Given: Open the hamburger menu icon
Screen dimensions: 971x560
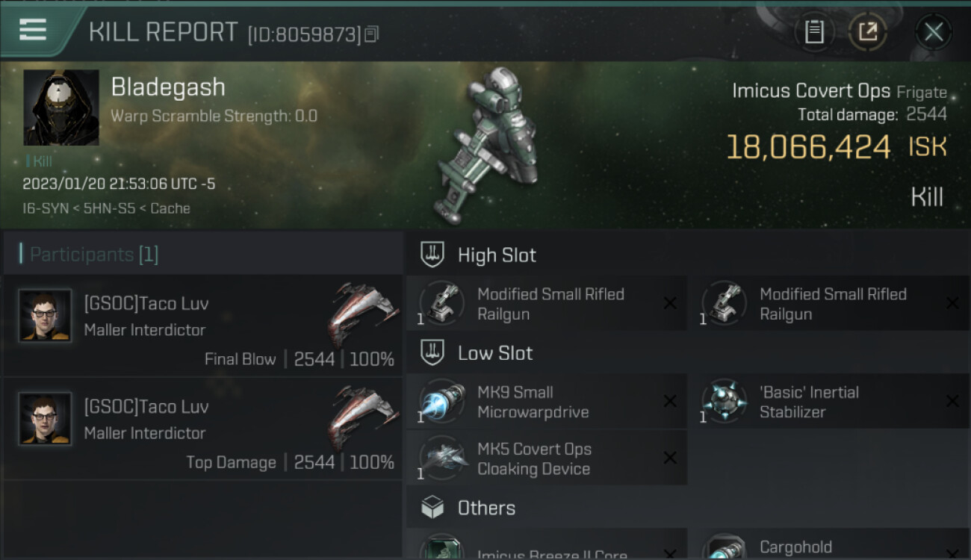Looking at the screenshot, I should tap(33, 31).
